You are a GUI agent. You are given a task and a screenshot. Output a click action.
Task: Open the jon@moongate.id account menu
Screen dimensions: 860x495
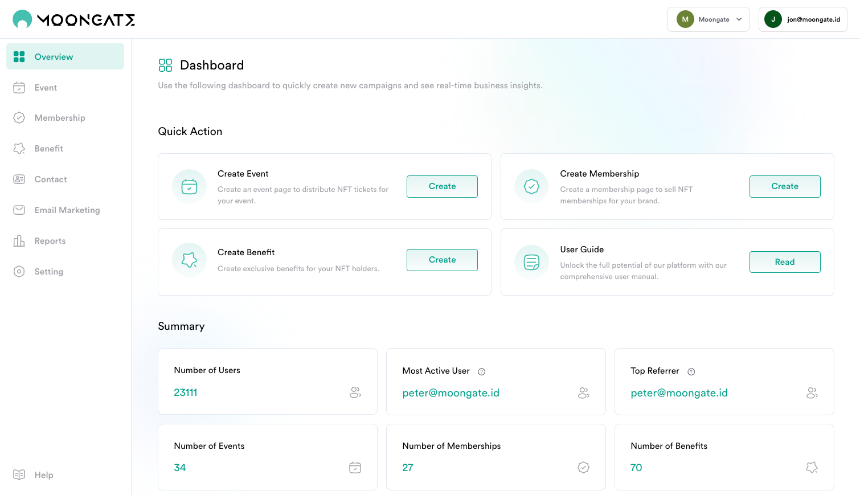(x=802, y=20)
